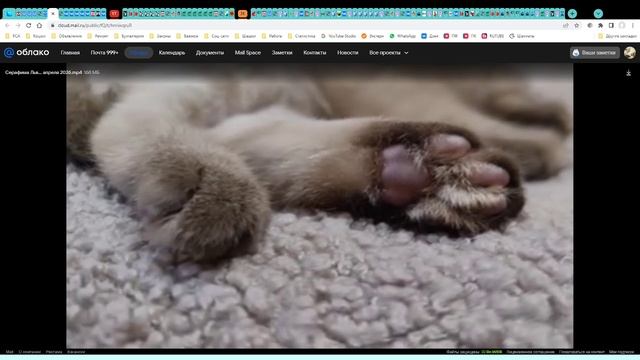Image resolution: width=640 pixels, height=360 pixels.
Task: Open the extensions puzzle icon
Action: [600, 25]
